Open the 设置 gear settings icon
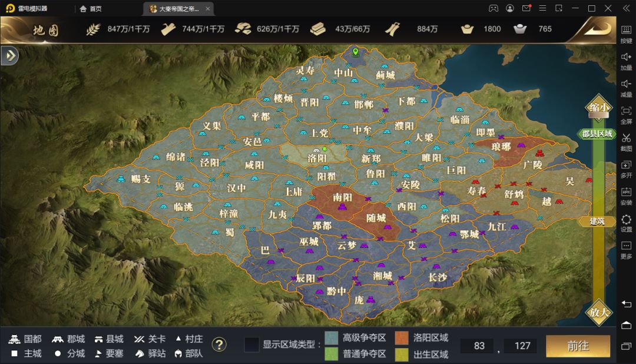This screenshot has width=636, height=364. [x=626, y=223]
